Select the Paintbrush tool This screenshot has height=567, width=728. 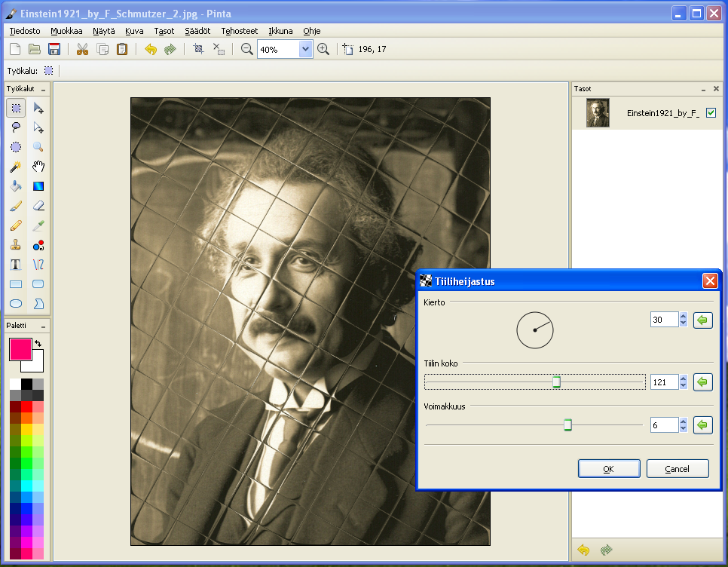(16, 206)
